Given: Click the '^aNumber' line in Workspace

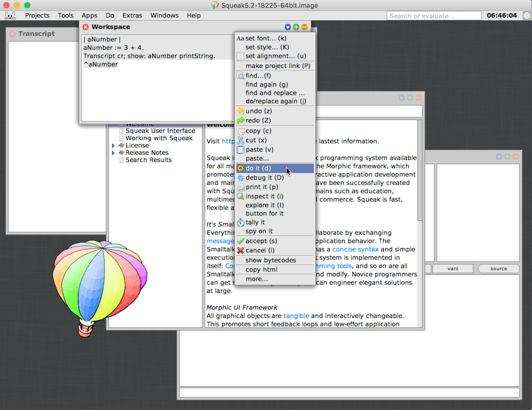Looking at the screenshot, I should 100,64.
